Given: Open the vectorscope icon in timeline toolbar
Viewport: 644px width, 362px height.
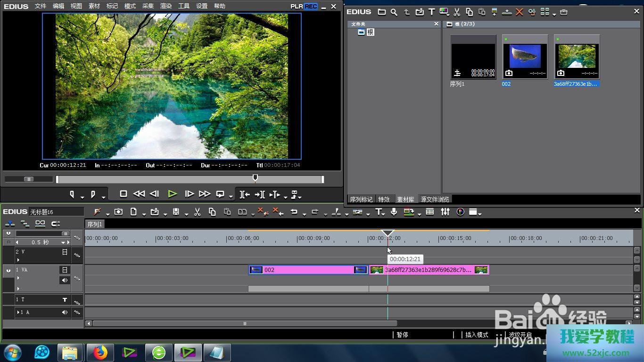Looking at the screenshot, I should coord(461,212).
